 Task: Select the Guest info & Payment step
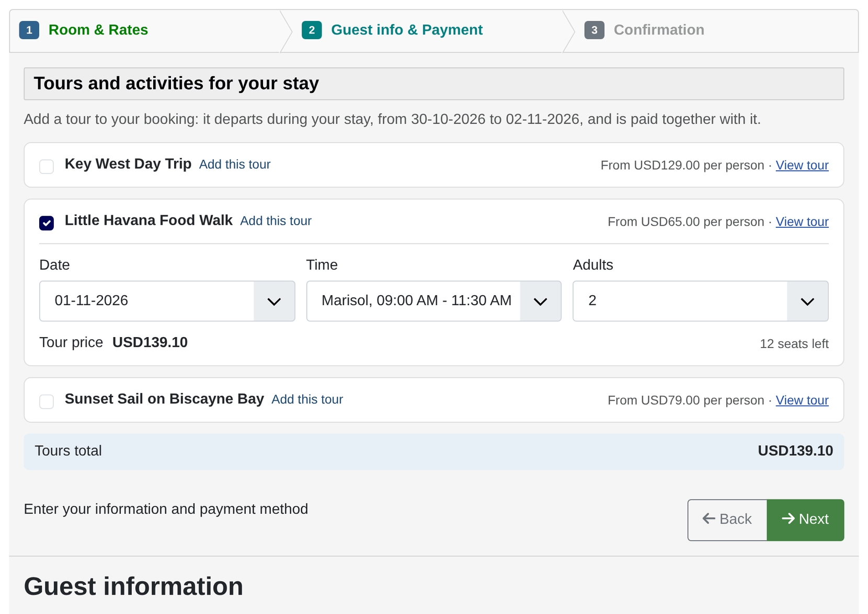point(407,30)
